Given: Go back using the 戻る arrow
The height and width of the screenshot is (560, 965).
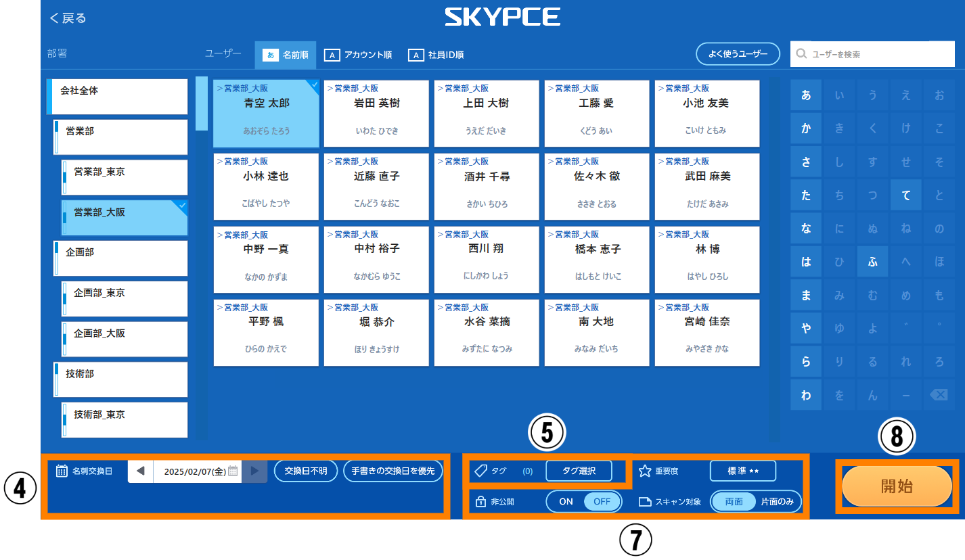Looking at the screenshot, I should tap(55, 18).
